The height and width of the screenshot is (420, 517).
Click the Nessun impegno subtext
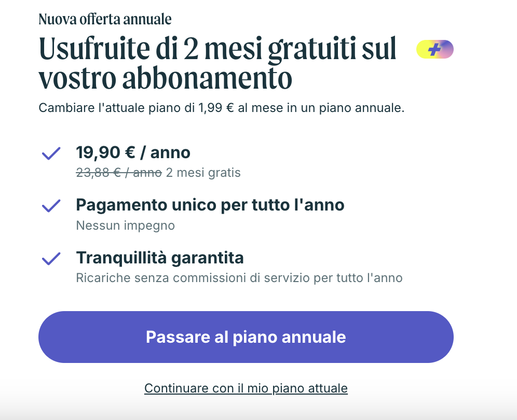125,226
